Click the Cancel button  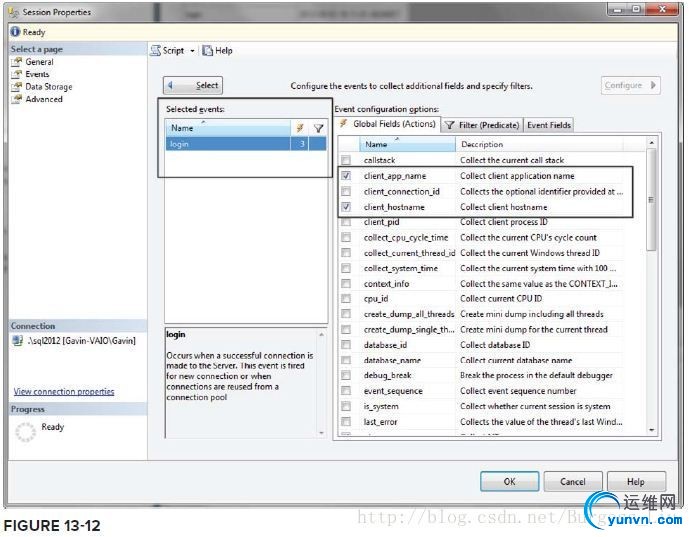(573, 482)
